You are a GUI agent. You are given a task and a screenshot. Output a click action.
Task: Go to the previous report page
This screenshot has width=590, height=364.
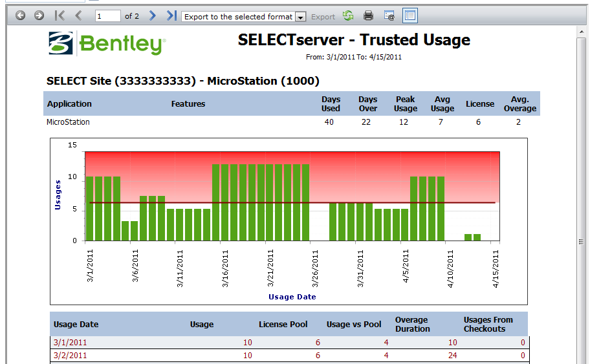(x=78, y=16)
